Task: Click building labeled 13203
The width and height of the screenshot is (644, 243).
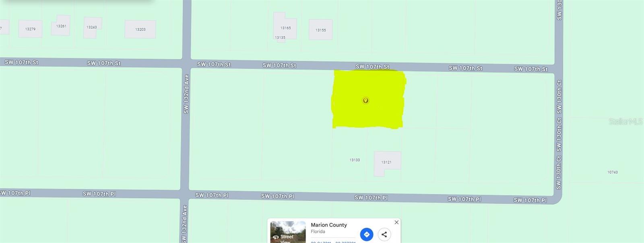Action: click(140, 29)
